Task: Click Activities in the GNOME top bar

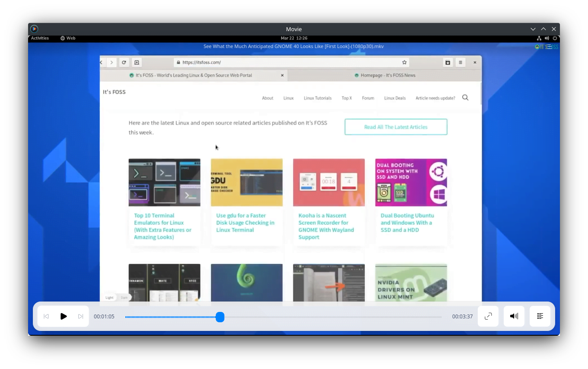Action: (40, 38)
